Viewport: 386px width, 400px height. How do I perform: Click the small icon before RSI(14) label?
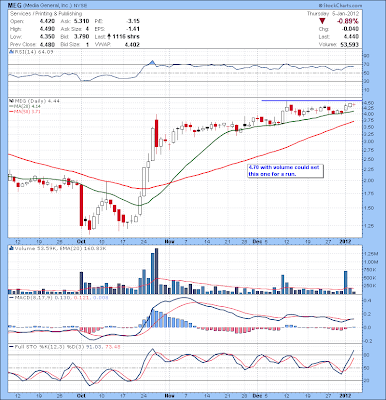11,52
